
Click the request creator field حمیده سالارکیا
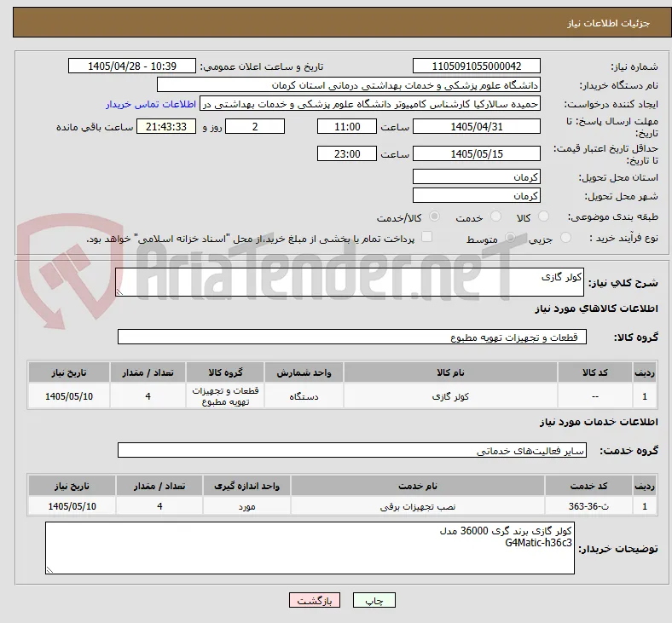coord(370,104)
